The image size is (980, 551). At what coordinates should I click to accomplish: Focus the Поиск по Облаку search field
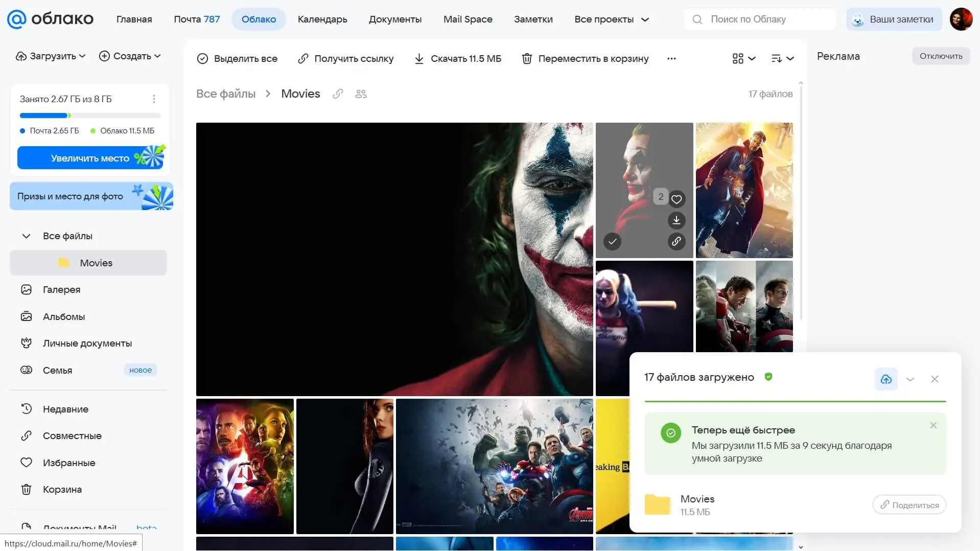pyautogui.click(x=760, y=19)
